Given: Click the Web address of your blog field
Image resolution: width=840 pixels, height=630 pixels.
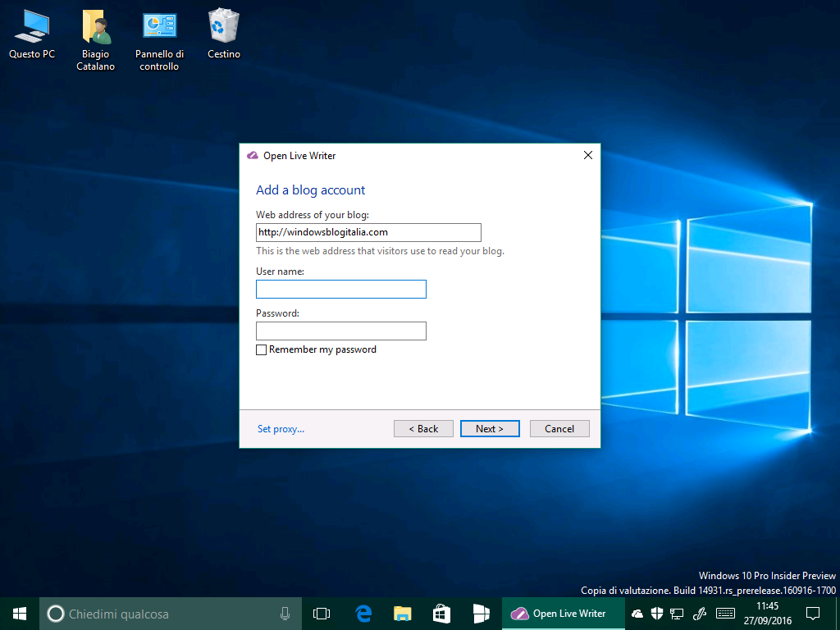Looking at the screenshot, I should (368, 232).
